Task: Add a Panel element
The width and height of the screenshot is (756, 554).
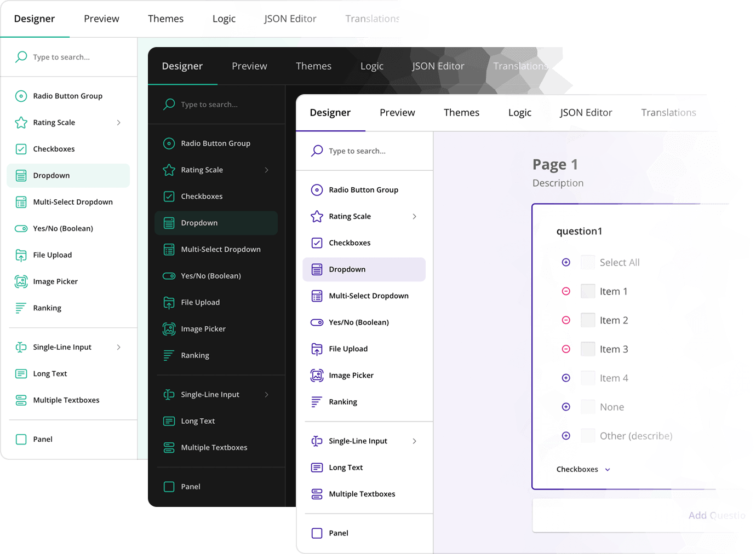Action: click(339, 533)
